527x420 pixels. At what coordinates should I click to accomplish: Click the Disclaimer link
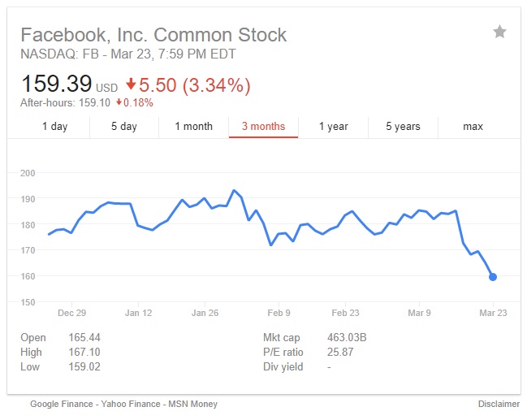(x=499, y=404)
